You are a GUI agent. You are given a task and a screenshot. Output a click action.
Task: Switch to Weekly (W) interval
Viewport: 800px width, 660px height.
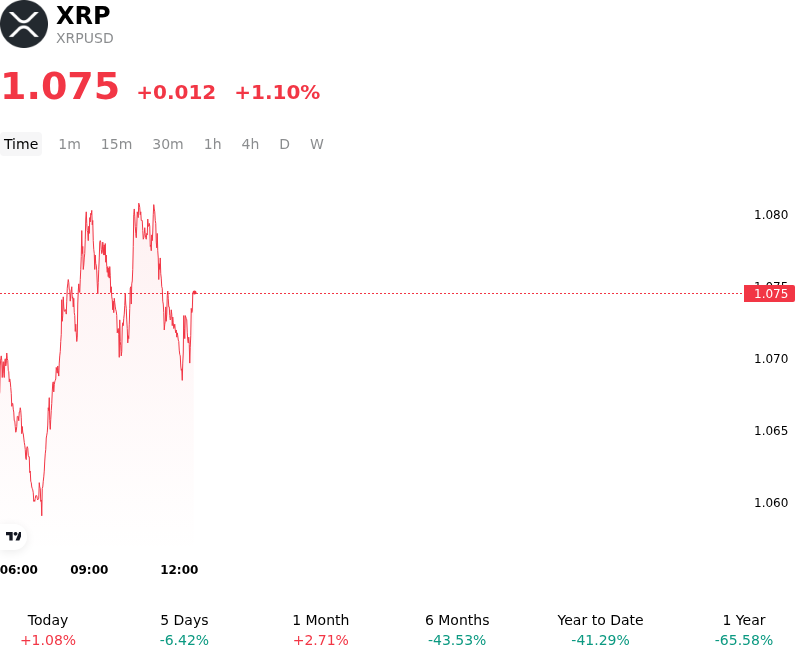coord(317,144)
